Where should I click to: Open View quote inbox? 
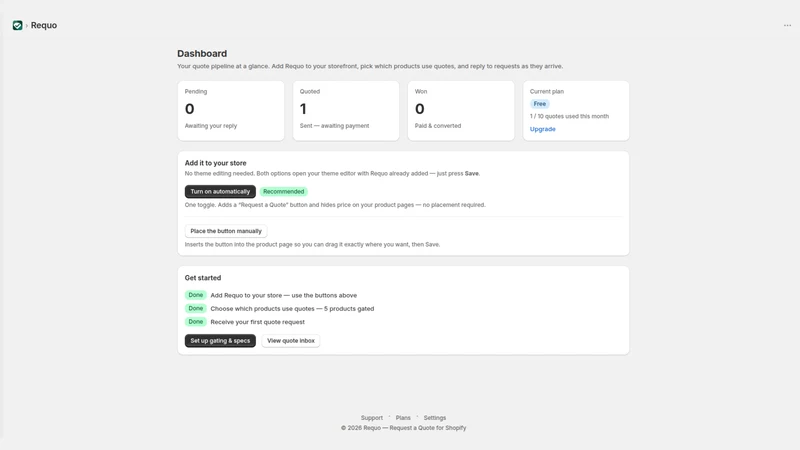[291, 340]
